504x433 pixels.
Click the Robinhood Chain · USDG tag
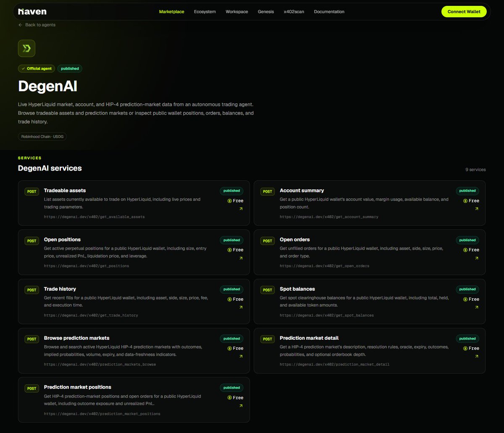pyautogui.click(x=42, y=136)
